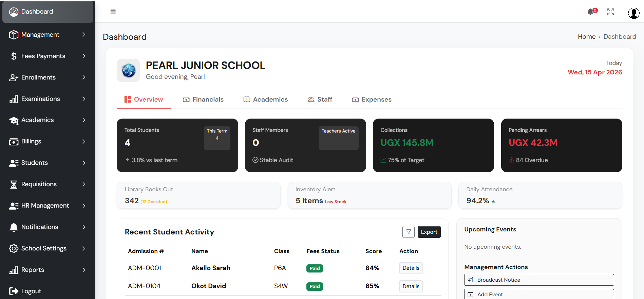
Task: Click the Add Event button
Action: point(539,294)
